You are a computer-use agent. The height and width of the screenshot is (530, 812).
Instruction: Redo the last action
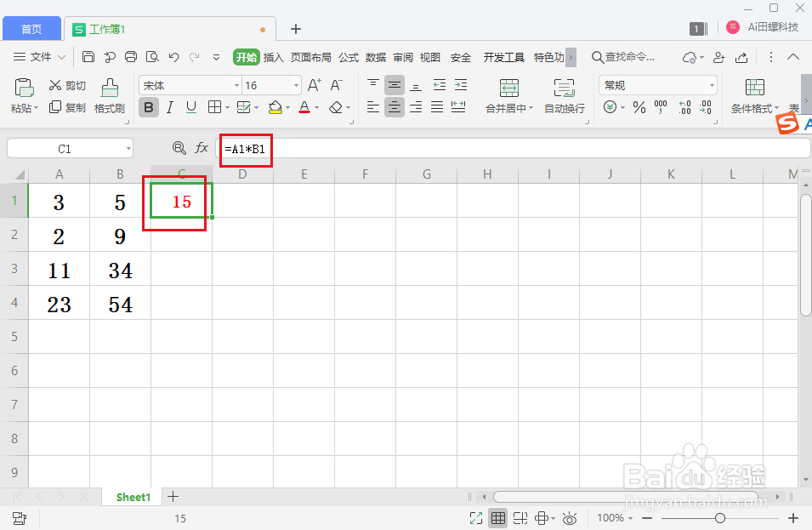[x=195, y=57]
